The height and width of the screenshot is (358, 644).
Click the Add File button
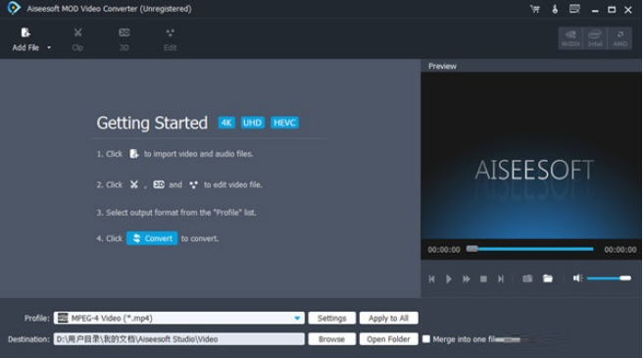pos(25,39)
